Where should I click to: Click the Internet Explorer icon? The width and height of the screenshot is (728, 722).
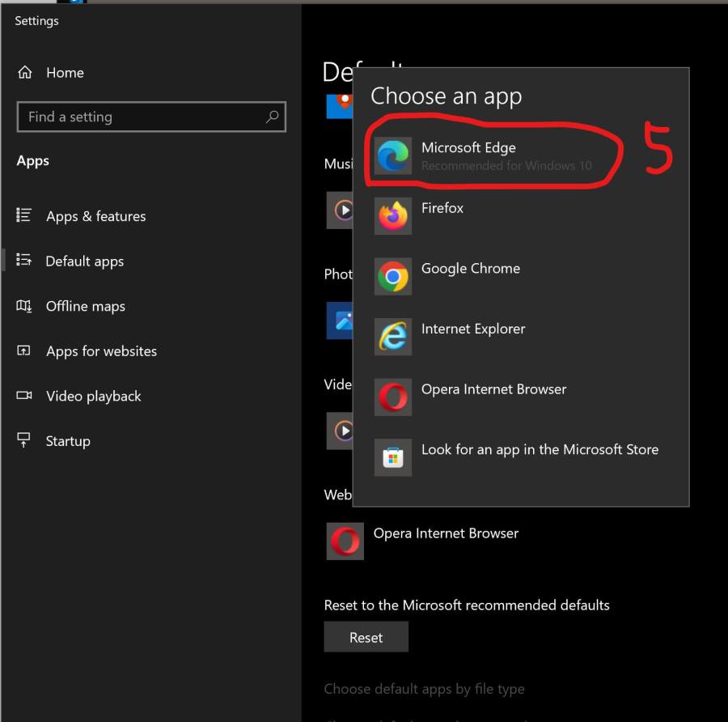coord(393,337)
